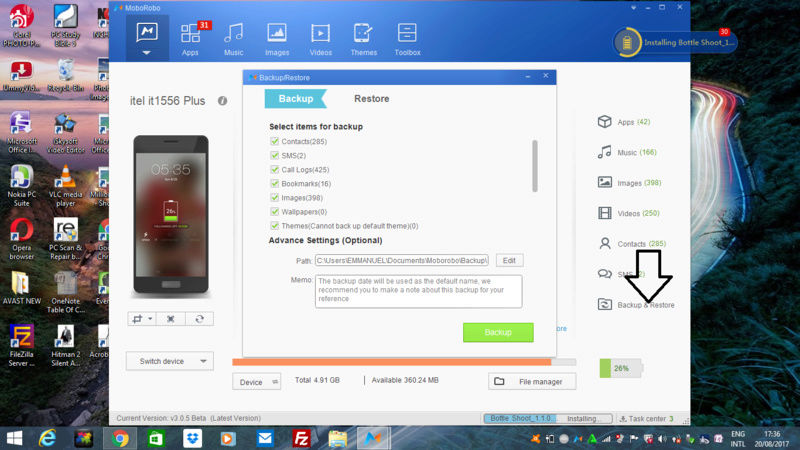Uncheck the SMS(2) backup item

(274, 155)
